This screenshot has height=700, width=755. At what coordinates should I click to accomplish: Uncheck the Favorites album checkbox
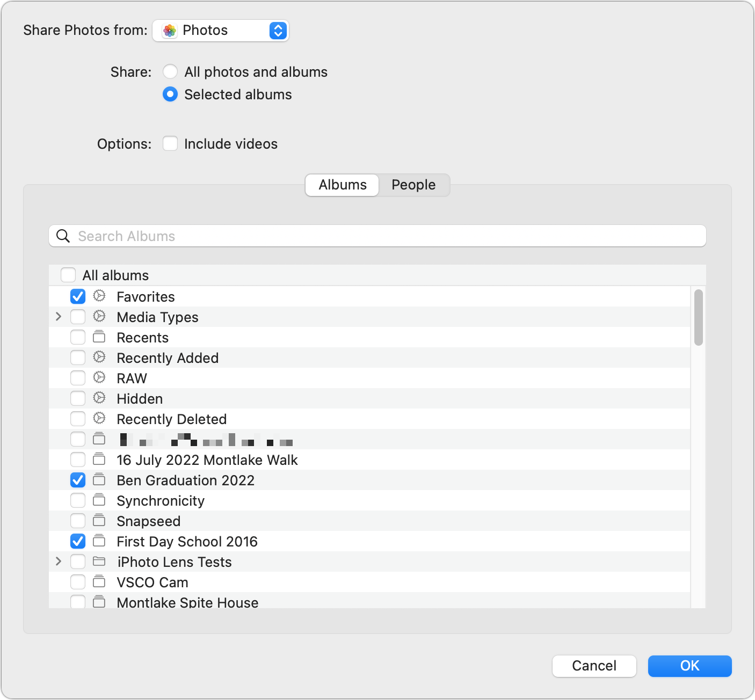pyautogui.click(x=78, y=296)
